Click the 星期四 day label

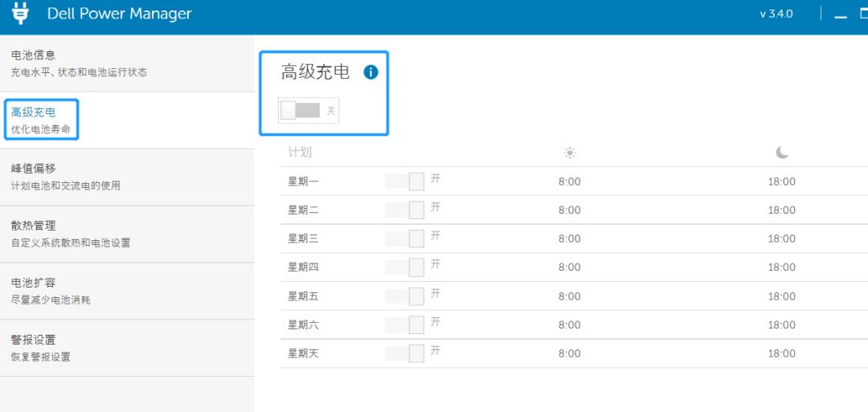coord(303,267)
